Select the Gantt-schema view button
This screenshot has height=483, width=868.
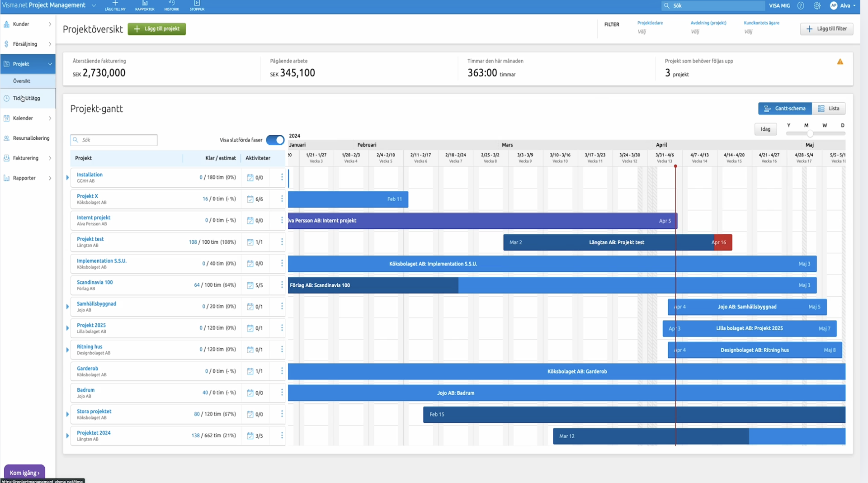(x=785, y=109)
